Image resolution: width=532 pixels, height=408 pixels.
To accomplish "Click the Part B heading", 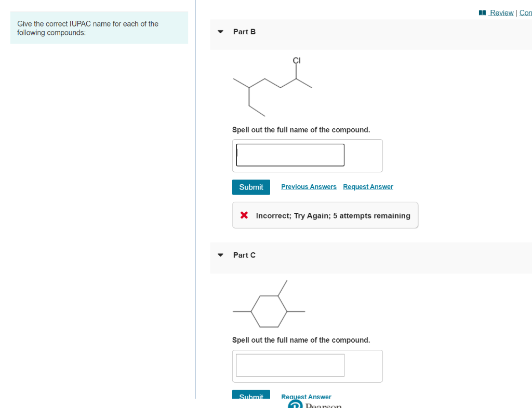I will click(x=244, y=32).
